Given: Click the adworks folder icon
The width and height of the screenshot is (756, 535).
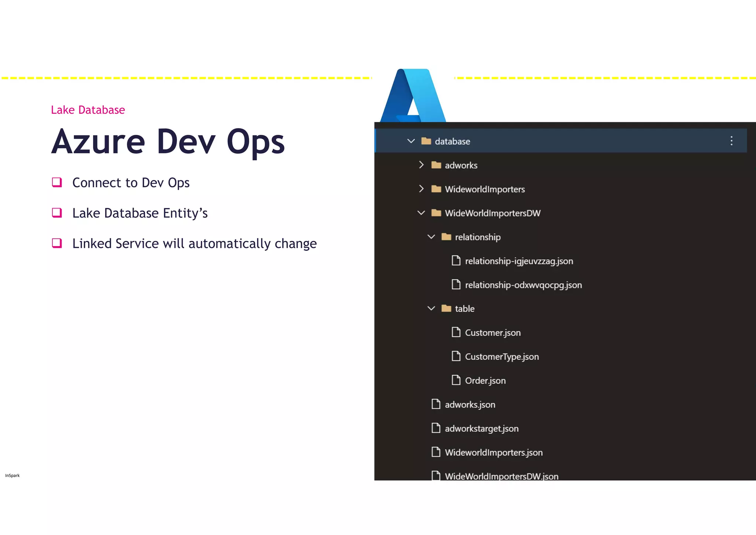Looking at the screenshot, I should pos(436,165).
